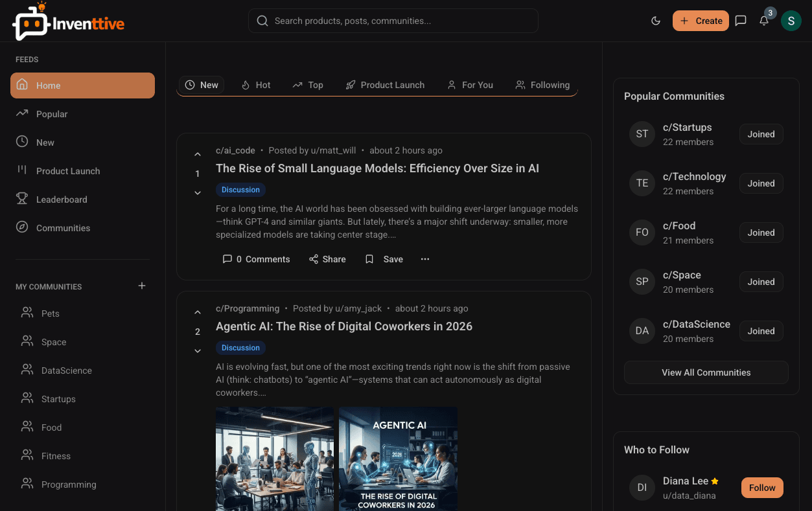
Task: Switch to the Hot feed tab
Action: click(256, 85)
